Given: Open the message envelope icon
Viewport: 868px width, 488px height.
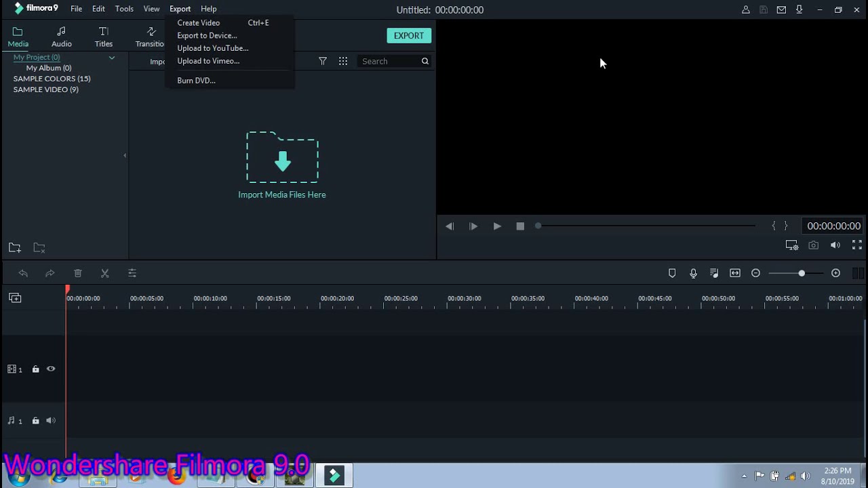Looking at the screenshot, I should 781,9.
